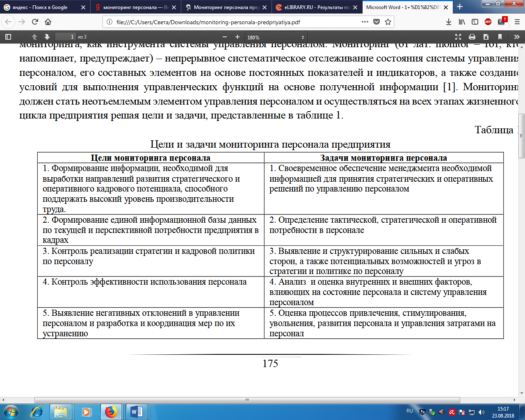Close the 'яндекс - Поиск в Google' tab
The height and width of the screenshot is (420, 525).
click(x=83, y=7)
